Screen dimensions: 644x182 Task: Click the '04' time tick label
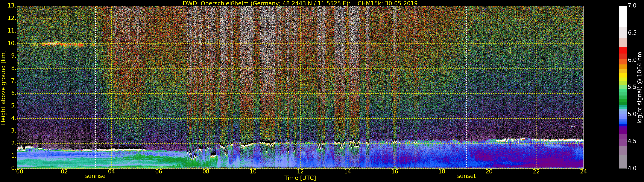coord(111,172)
